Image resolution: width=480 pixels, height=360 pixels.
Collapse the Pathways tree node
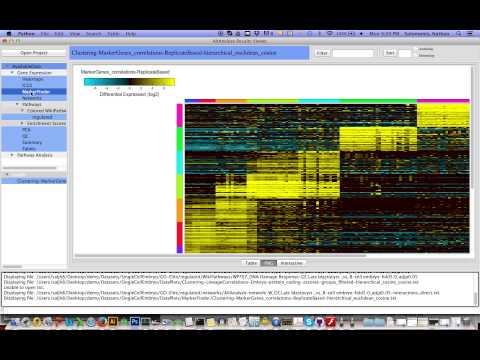point(18,104)
